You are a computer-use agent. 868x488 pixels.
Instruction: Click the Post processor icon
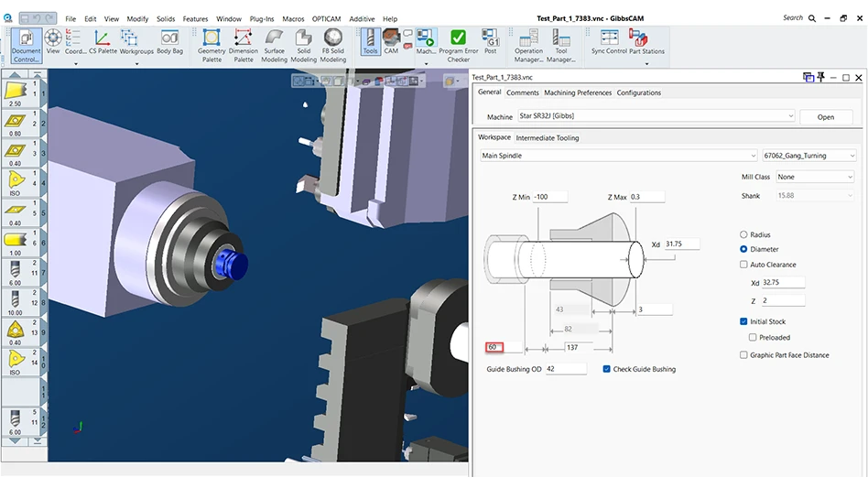(491, 42)
